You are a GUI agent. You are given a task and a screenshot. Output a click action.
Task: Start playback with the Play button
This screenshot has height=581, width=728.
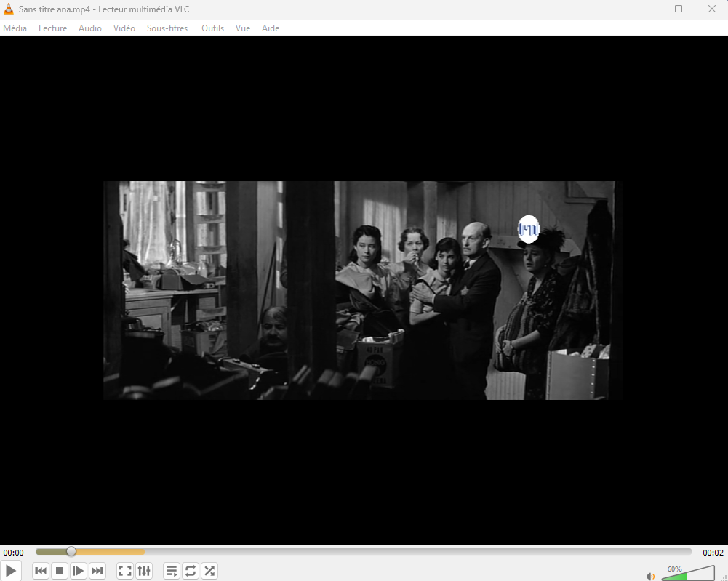tap(11, 571)
